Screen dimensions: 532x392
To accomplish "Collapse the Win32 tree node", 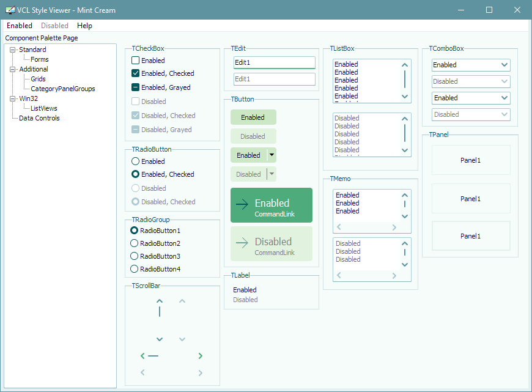I will 13,98.
